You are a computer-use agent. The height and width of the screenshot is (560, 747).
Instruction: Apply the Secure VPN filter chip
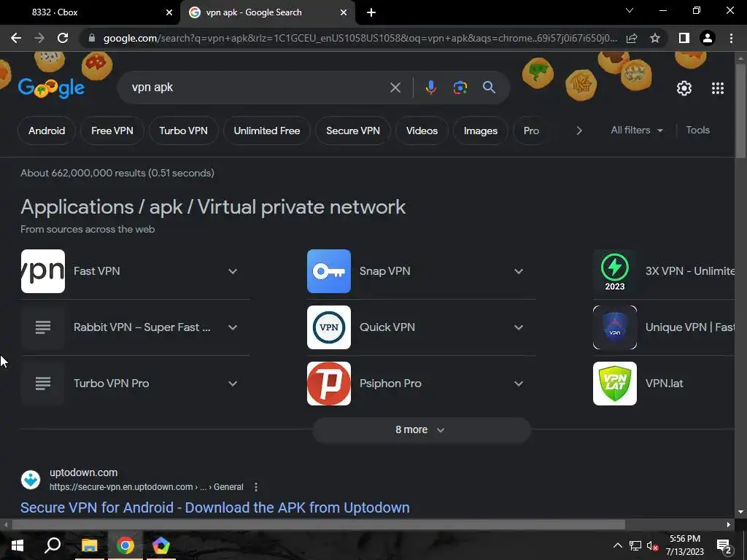coord(353,131)
